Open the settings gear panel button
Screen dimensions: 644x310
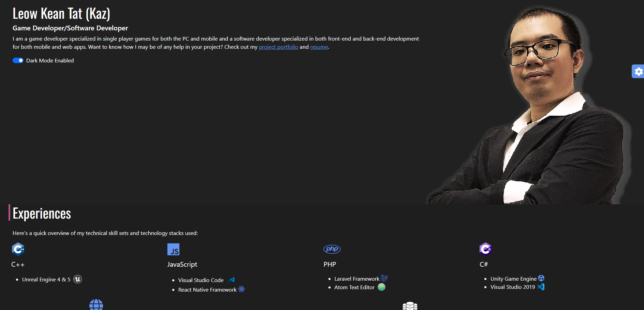pyautogui.click(x=638, y=71)
